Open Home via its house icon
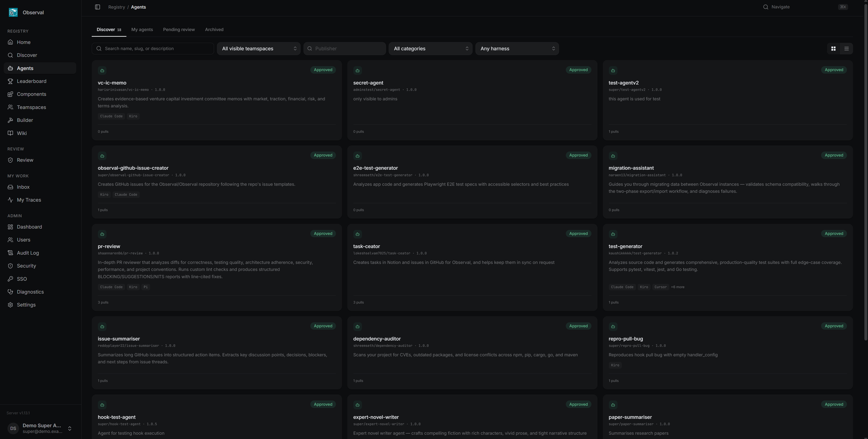This screenshot has width=868, height=439. (10, 42)
